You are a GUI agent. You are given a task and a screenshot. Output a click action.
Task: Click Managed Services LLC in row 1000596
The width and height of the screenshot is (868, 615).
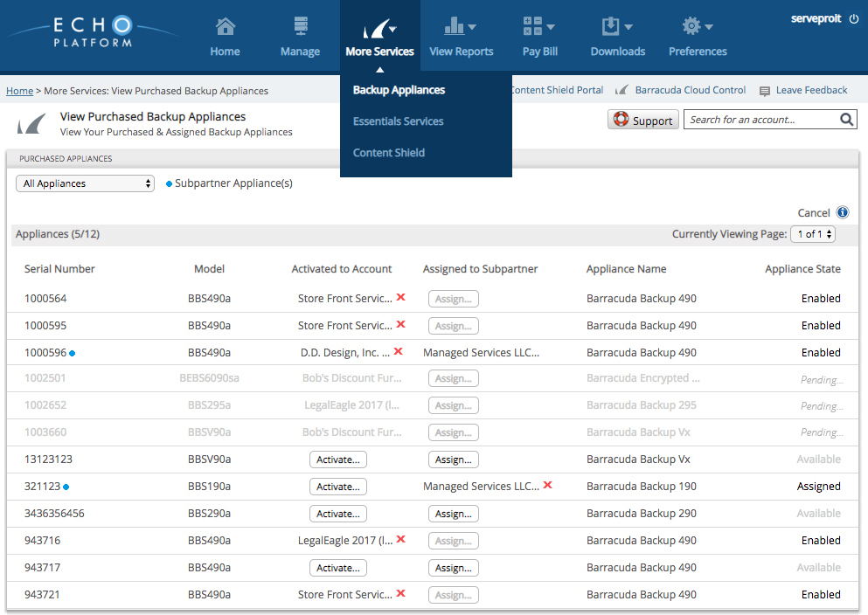[x=481, y=352]
